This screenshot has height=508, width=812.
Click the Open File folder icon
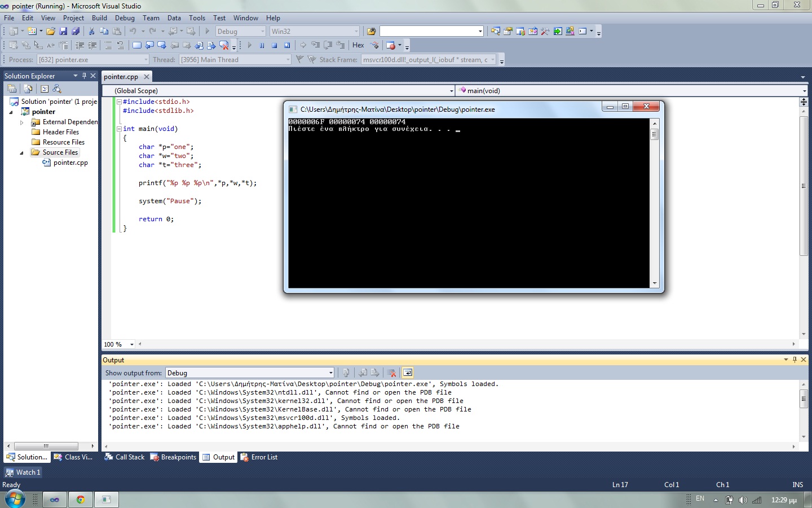tap(51, 32)
